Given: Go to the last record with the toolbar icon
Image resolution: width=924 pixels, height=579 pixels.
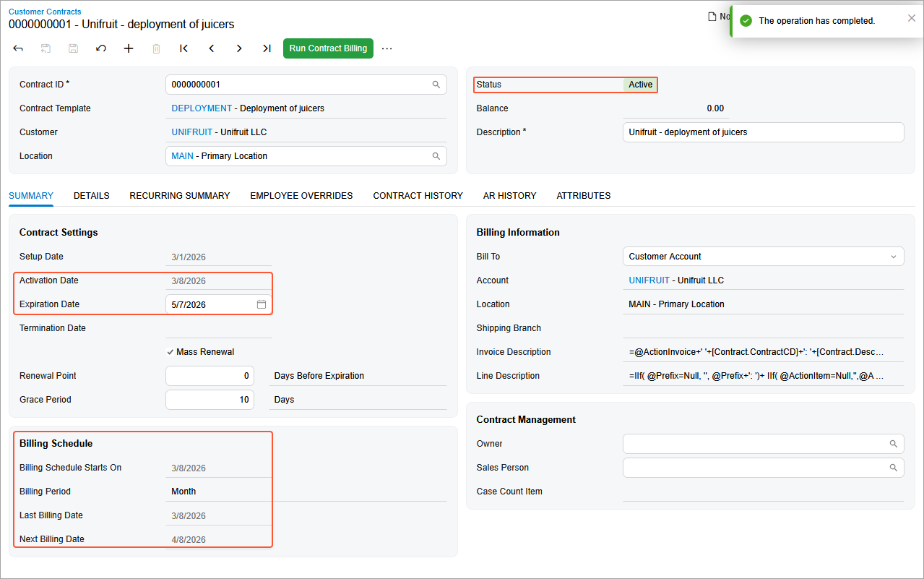Looking at the screenshot, I should coord(266,48).
